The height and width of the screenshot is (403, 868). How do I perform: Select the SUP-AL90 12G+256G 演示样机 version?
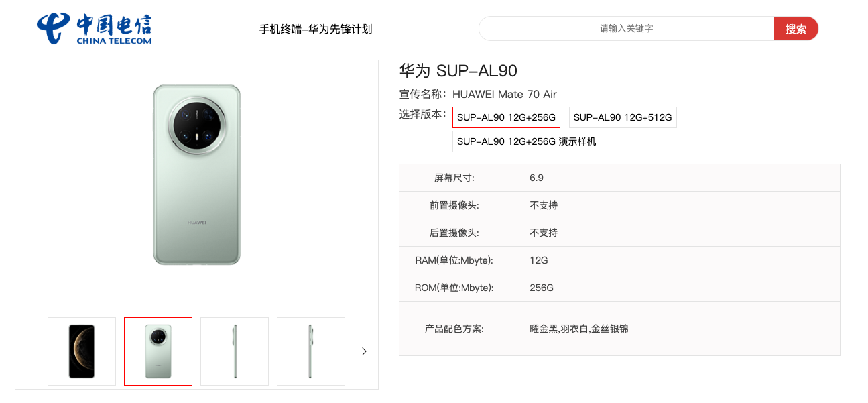(527, 141)
